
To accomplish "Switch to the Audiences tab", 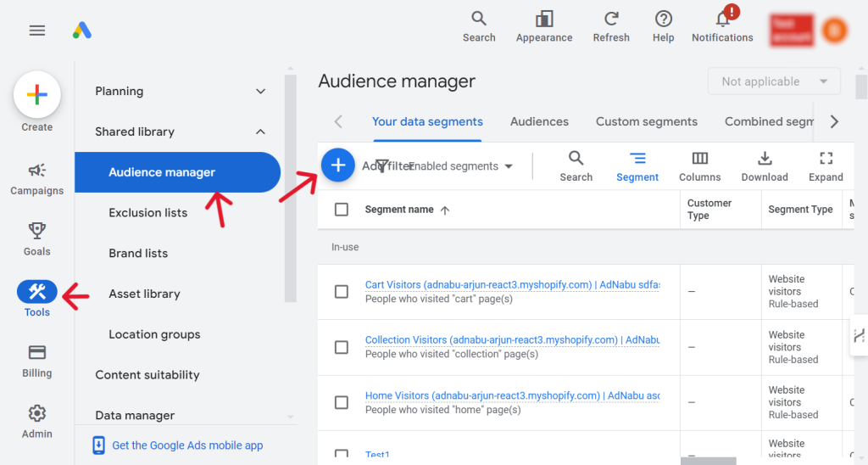I will [x=539, y=121].
